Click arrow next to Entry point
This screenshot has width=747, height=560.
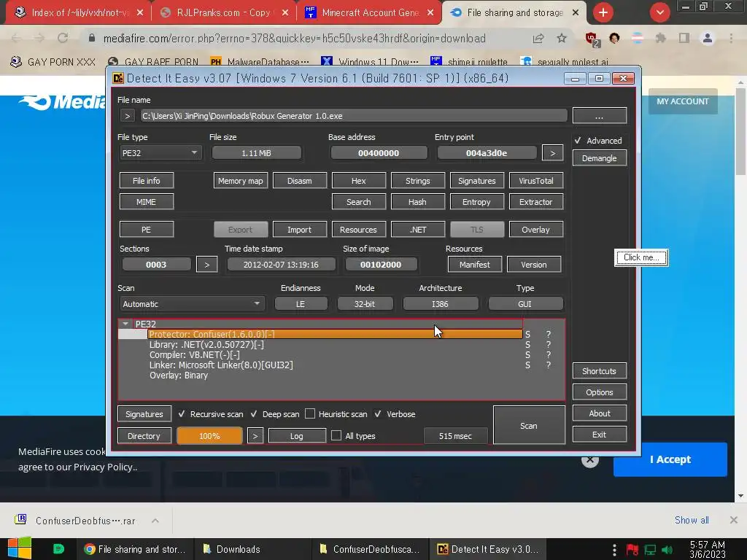(553, 153)
